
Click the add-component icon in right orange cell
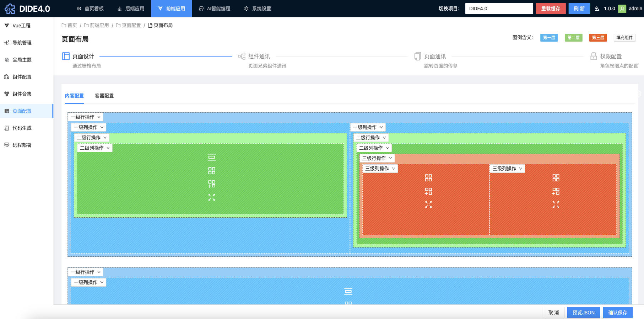click(556, 191)
